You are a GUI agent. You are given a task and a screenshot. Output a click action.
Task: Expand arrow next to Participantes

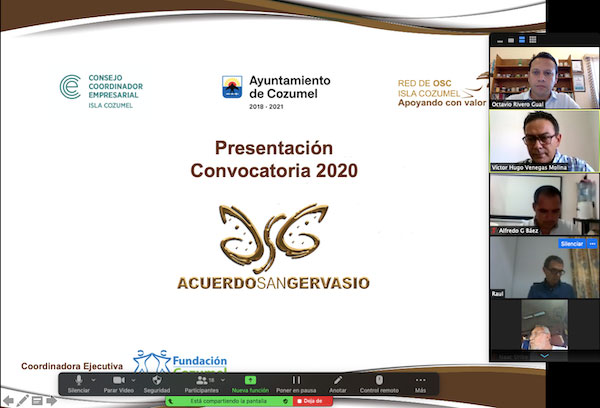(x=223, y=380)
